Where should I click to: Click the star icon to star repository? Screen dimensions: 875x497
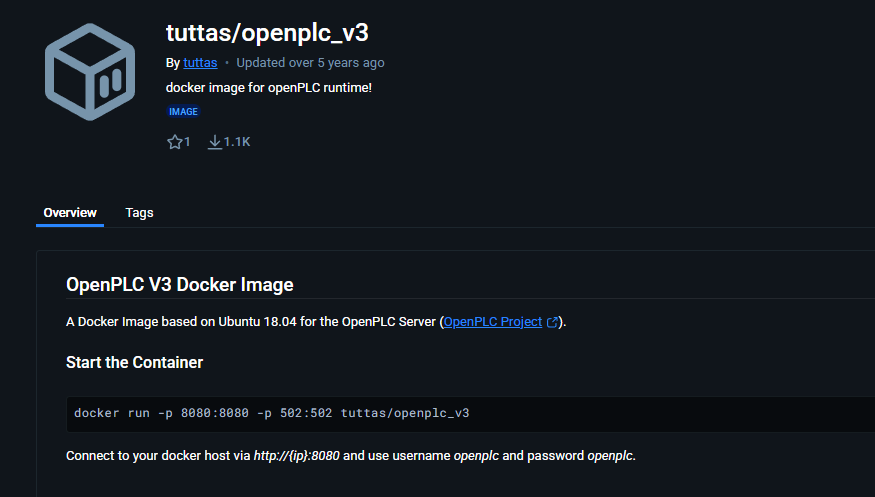(x=175, y=142)
